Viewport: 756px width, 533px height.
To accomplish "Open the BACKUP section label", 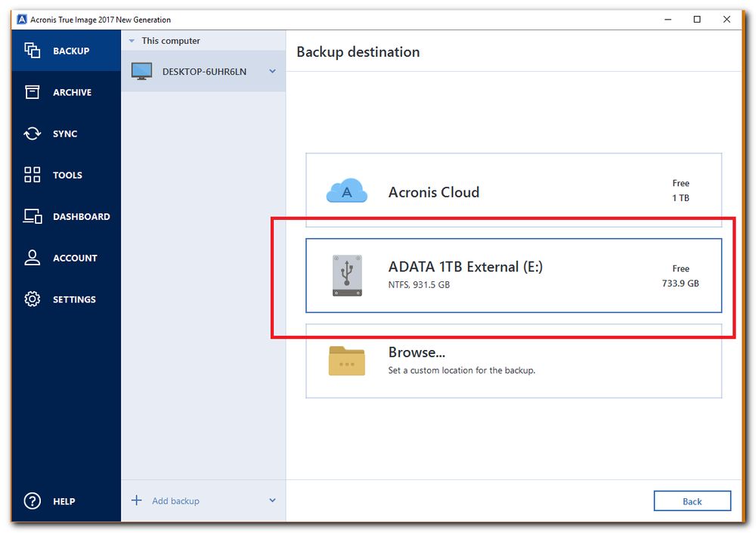I will coord(71,51).
